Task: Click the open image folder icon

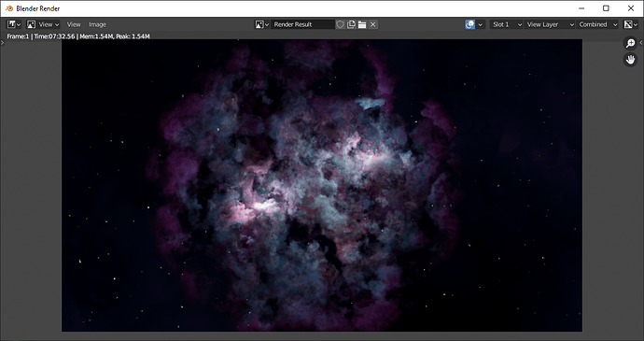Action: pyautogui.click(x=362, y=24)
